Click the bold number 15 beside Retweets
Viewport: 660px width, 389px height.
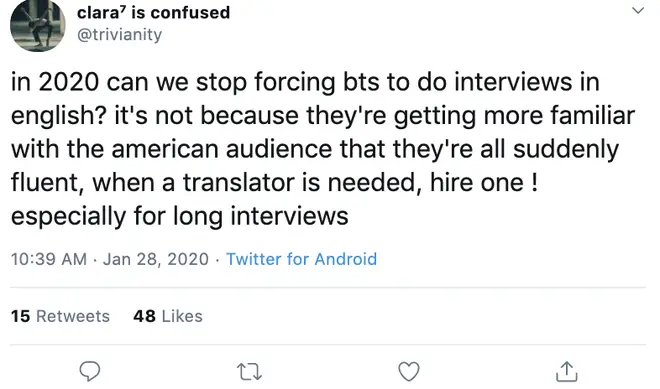click(21, 316)
